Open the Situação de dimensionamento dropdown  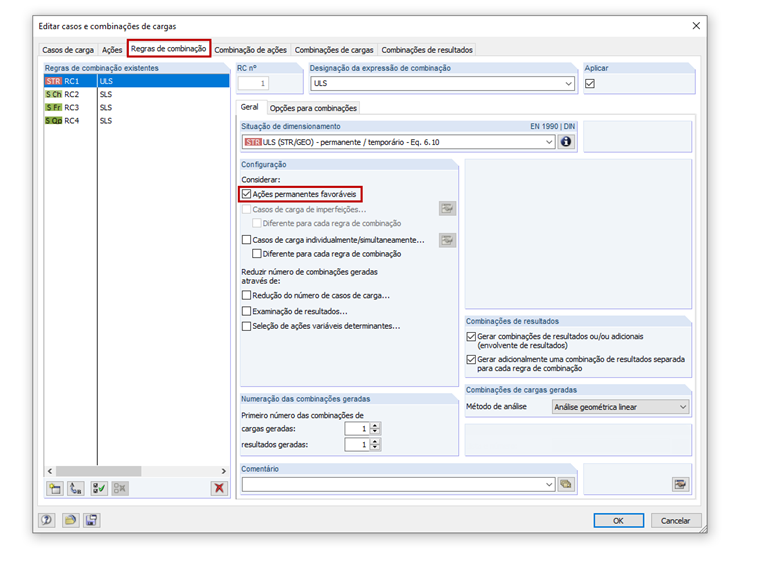(549, 142)
